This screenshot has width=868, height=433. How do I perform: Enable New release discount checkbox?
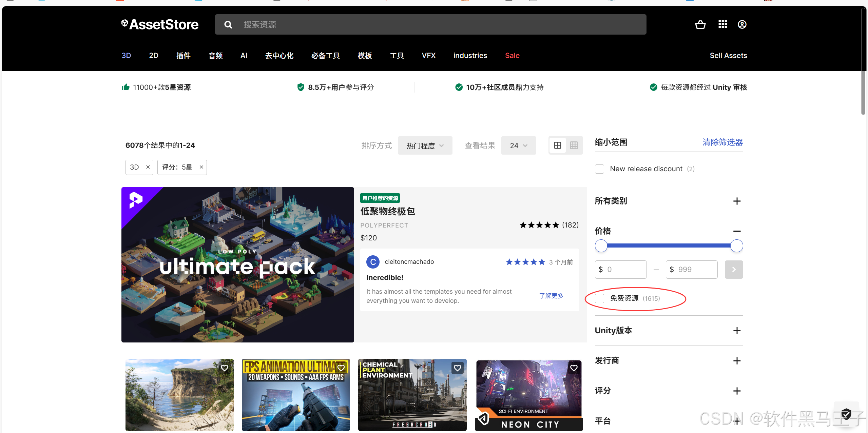tap(599, 169)
